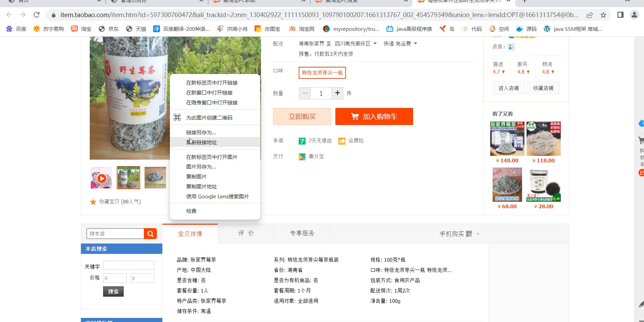Switch to the 评价 tab

[246, 233]
